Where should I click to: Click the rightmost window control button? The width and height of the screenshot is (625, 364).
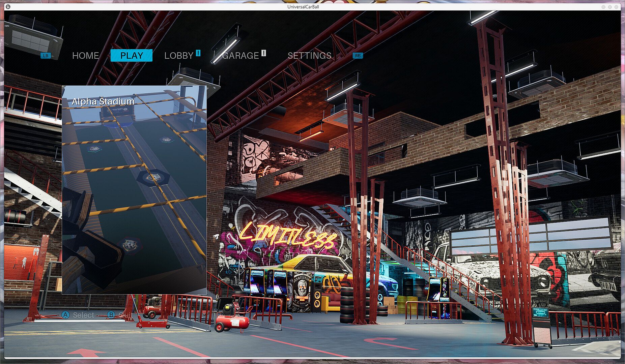point(616,7)
